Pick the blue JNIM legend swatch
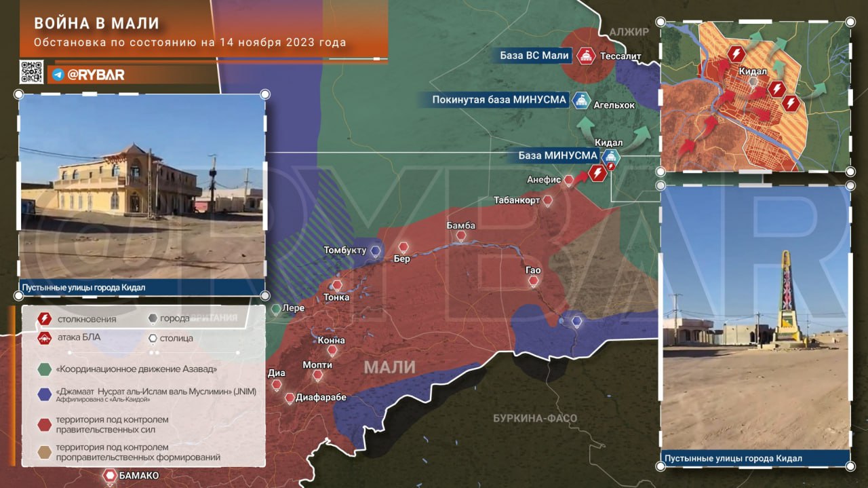868x488 pixels. (x=44, y=394)
